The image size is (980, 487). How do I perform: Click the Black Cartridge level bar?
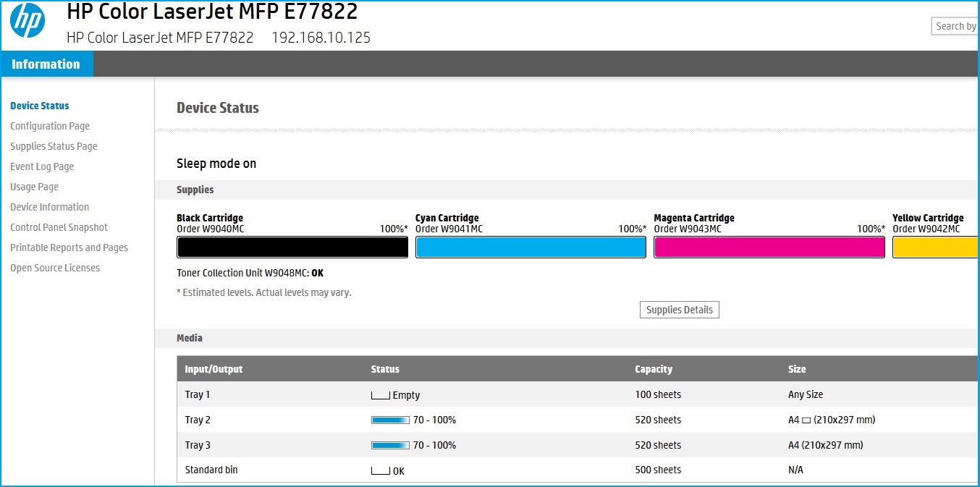(x=292, y=247)
